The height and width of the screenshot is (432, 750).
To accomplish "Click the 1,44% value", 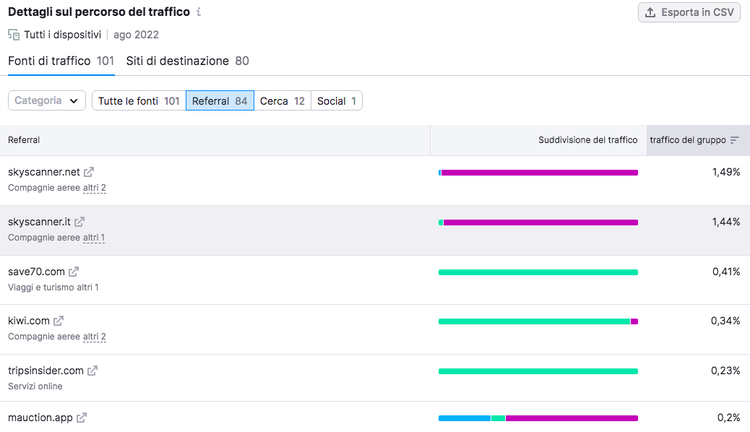I will tap(726, 222).
